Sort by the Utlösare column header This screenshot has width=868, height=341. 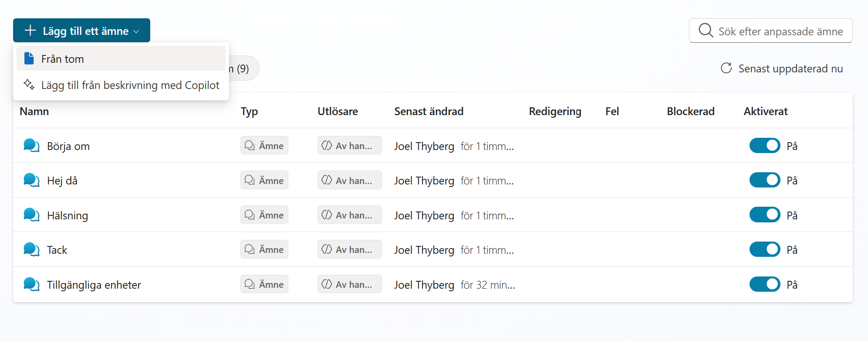click(338, 111)
